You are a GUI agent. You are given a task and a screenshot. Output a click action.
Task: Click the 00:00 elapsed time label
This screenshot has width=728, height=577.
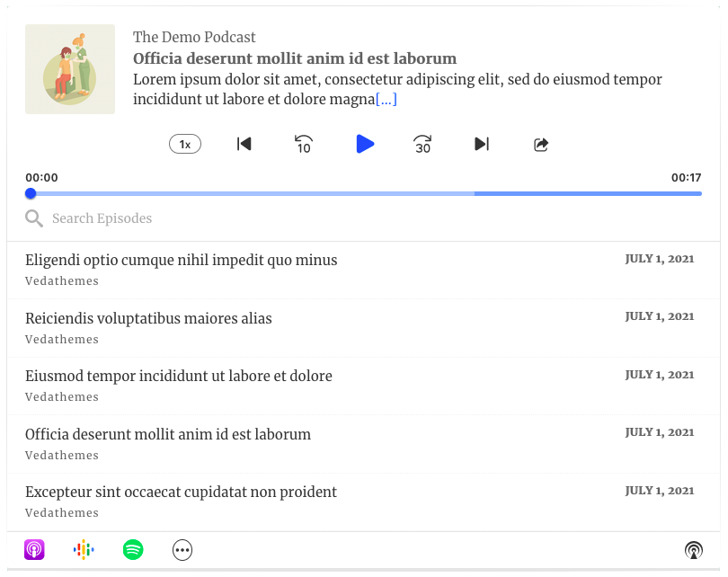point(41,178)
